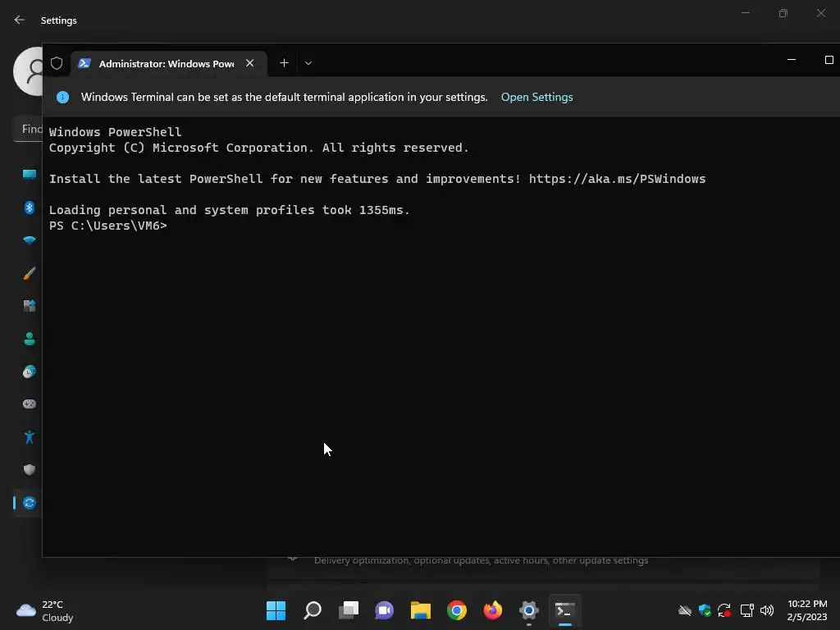Open Personalization in Settings sidebar
Viewport: 840px width, 630px height.
[30, 273]
